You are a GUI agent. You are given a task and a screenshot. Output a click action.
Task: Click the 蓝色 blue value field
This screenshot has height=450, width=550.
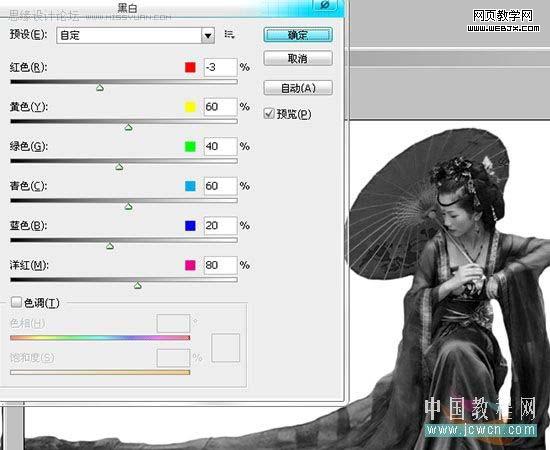(221, 226)
